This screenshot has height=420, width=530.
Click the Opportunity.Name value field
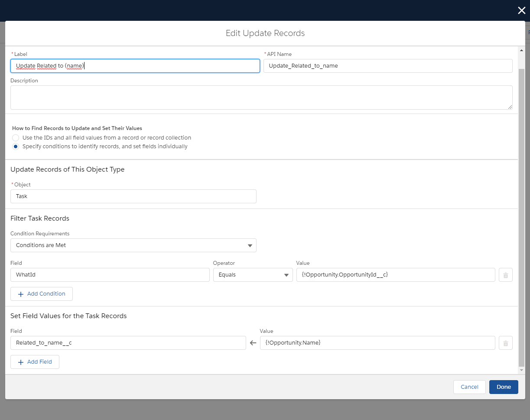pos(377,343)
